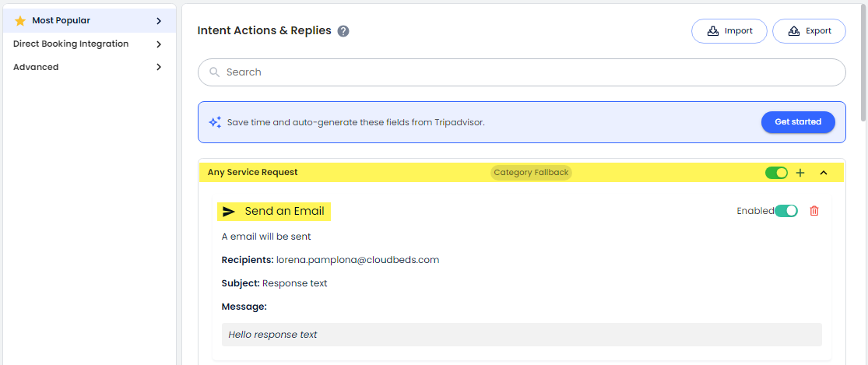
Task: Toggle Any Service Request switch off
Action: [776, 173]
